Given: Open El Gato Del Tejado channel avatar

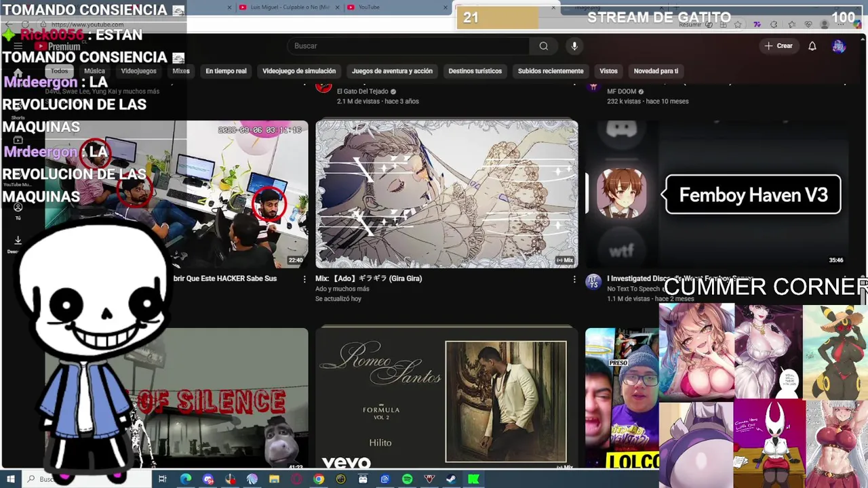Looking at the screenshot, I should pyautogui.click(x=323, y=86).
